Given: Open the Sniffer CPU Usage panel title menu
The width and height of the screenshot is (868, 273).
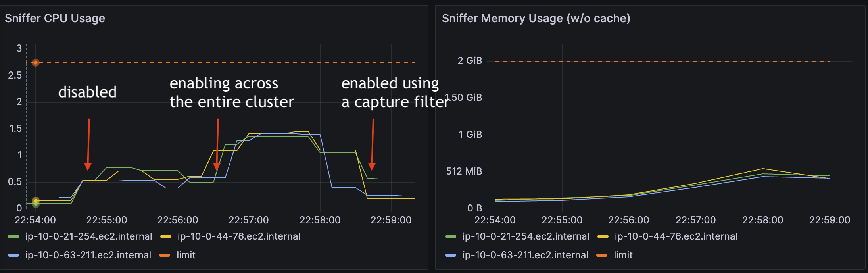Looking at the screenshot, I should (x=55, y=18).
